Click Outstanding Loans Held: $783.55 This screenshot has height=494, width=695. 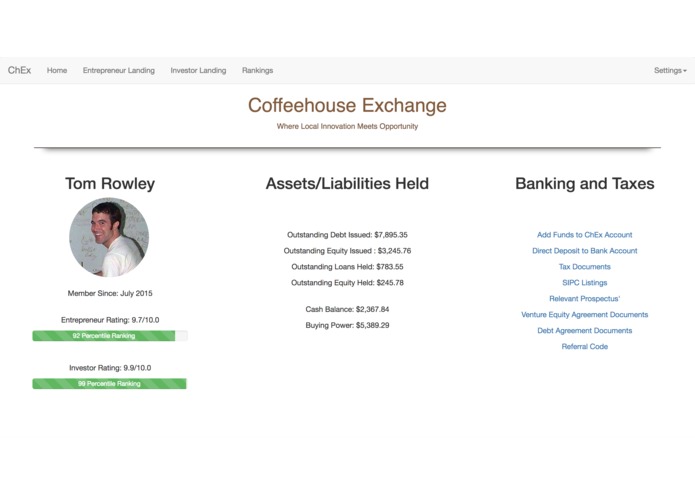[x=347, y=267]
